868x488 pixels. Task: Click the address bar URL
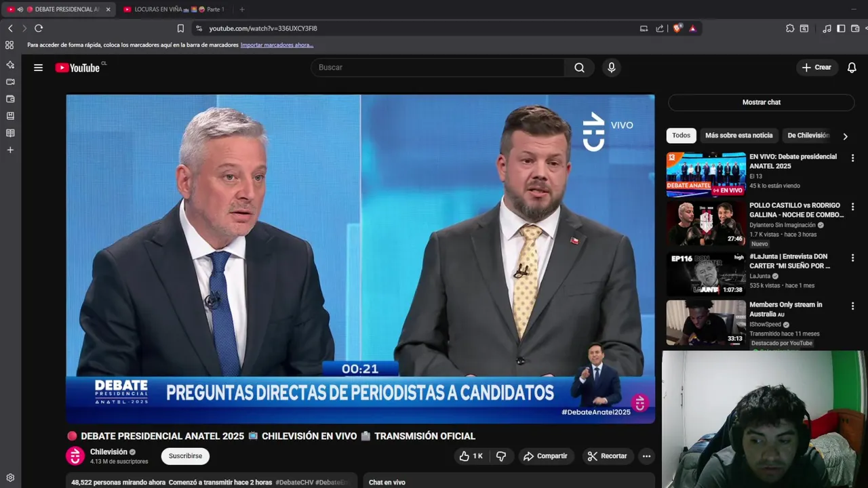point(263,28)
